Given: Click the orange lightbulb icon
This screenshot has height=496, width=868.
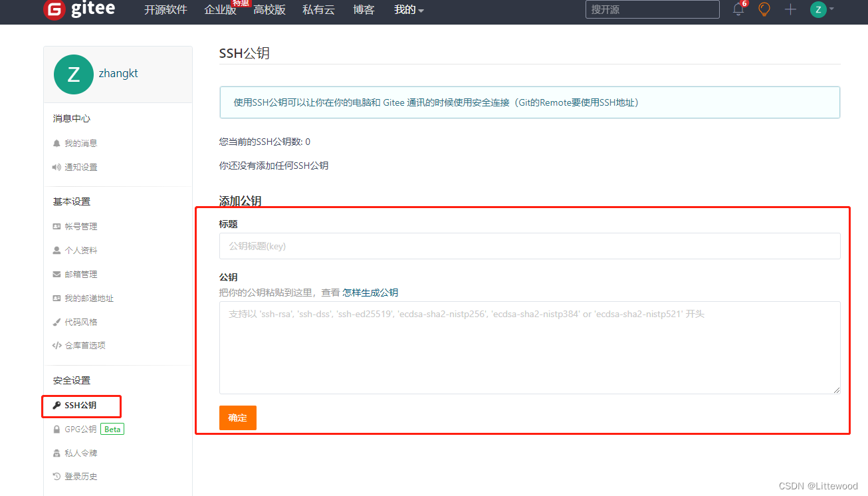Looking at the screenshot, I should [764, 9].
